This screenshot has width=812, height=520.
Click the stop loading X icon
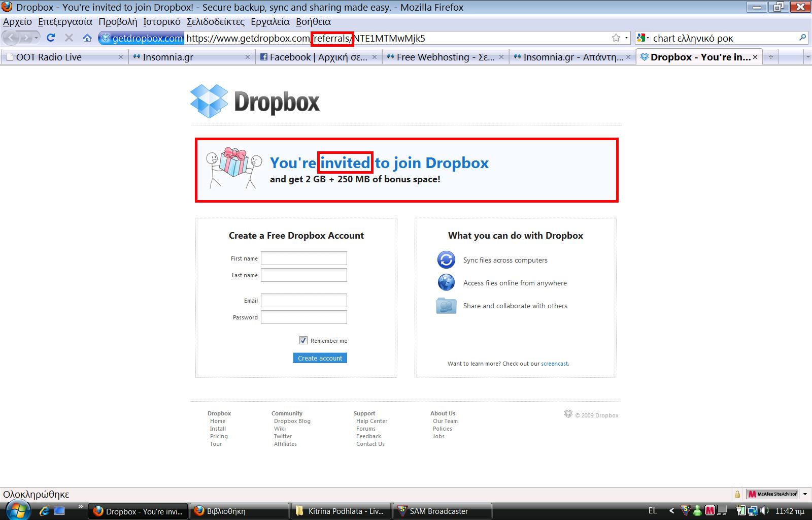(69, 38)
